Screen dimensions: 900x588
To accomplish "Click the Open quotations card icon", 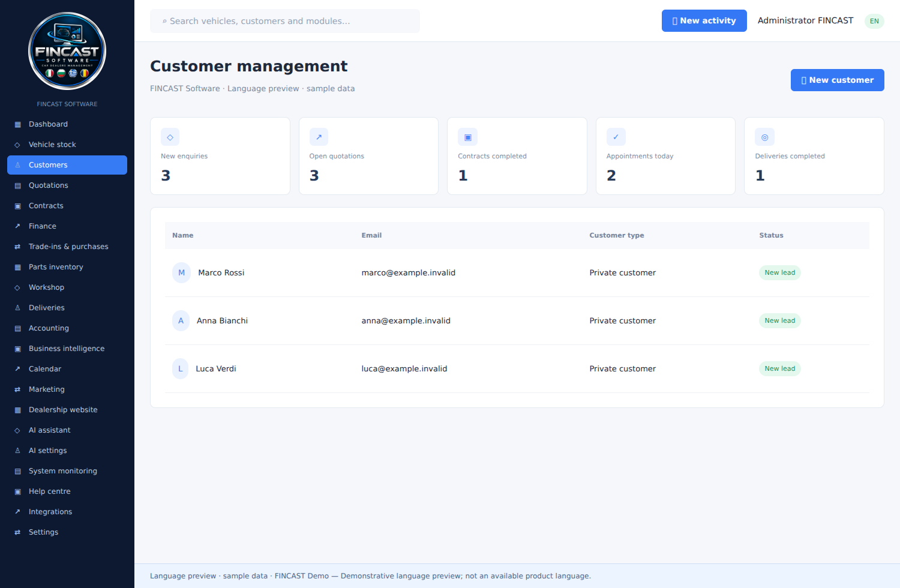I will click(x=319, y=137).
